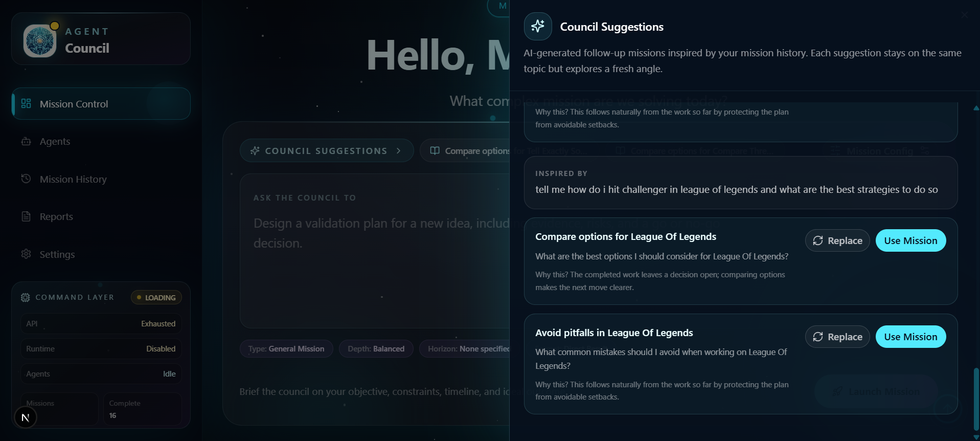Expand the Council Suggestions chevron pill

(327, 151)
